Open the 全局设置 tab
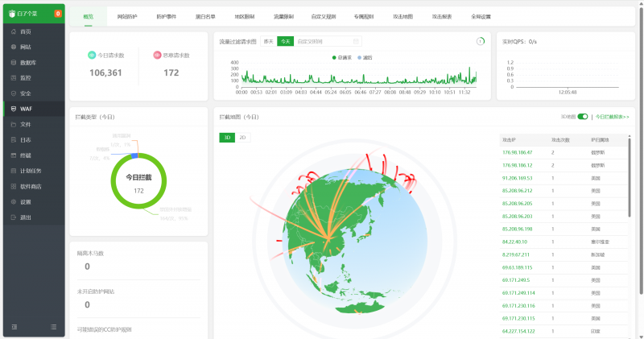 click(x=481, y=16)
